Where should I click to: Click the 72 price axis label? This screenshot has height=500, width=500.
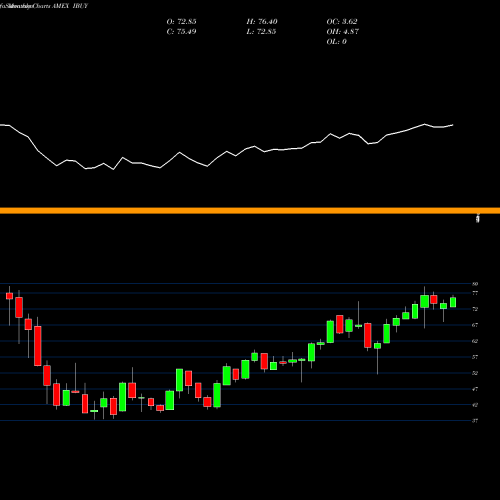(475, 309)
